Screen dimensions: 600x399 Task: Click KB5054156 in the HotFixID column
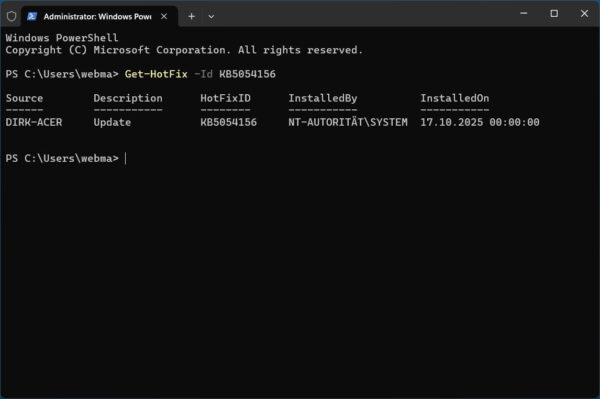click(228, 122)
